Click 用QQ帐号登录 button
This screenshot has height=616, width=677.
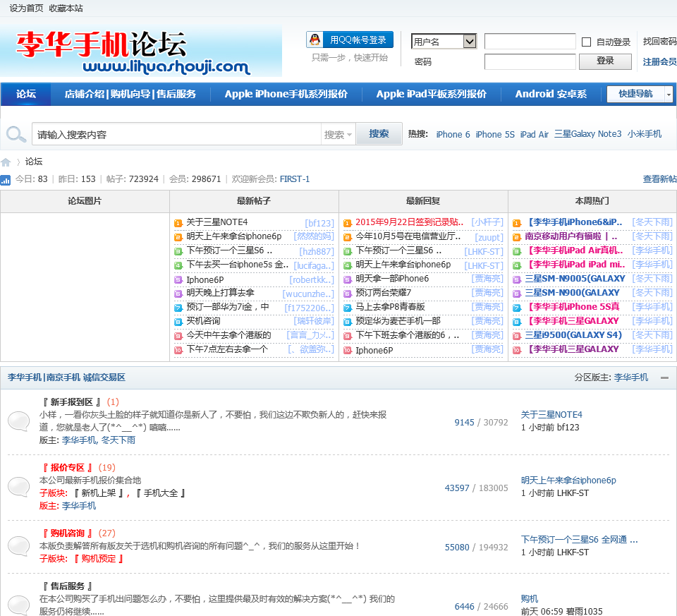[x=350, y=40]
